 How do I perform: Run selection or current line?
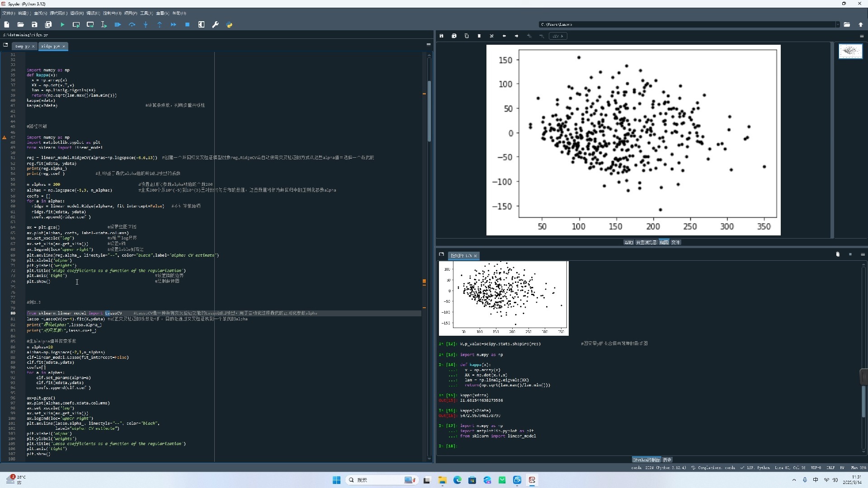pos(104,24)
